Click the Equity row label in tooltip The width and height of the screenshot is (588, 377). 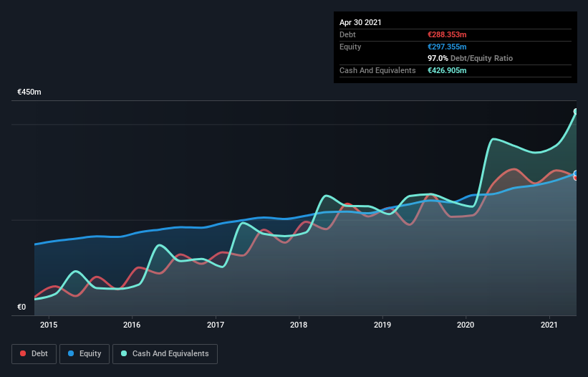[x=350, y=47]
